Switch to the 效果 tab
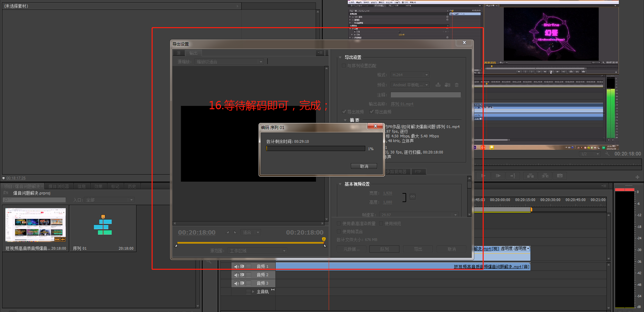 point(98,186)
